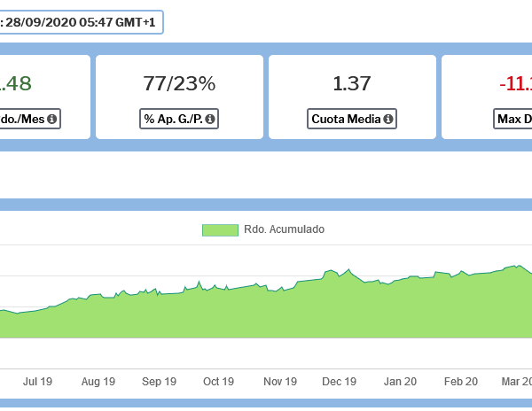Select the 77/23% value

coord(179,83)
